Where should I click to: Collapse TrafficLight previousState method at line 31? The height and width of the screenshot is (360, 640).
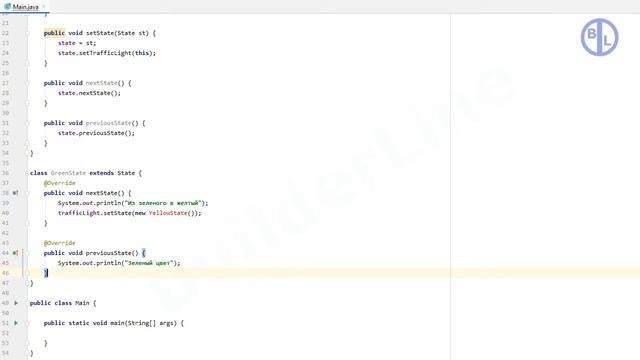pos(27,123)
